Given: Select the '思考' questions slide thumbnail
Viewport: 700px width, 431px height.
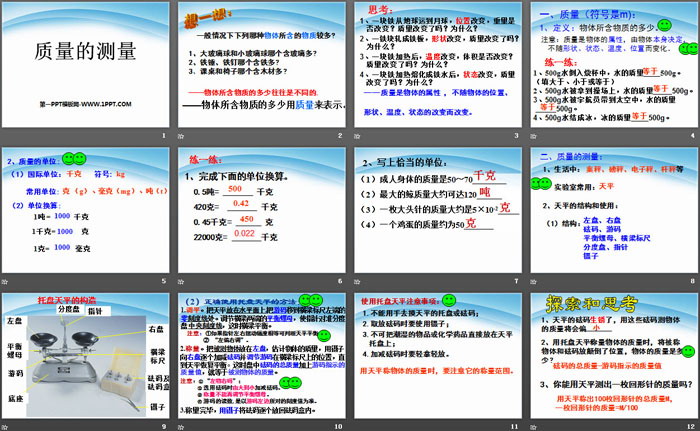Looking at the screenshot, I should [438, 65].
